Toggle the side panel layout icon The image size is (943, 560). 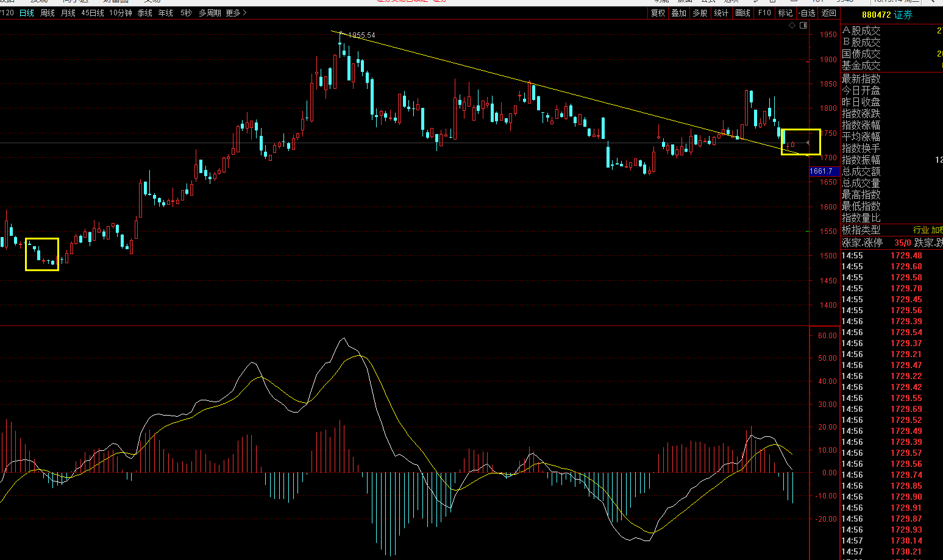(x=803, y=26)
